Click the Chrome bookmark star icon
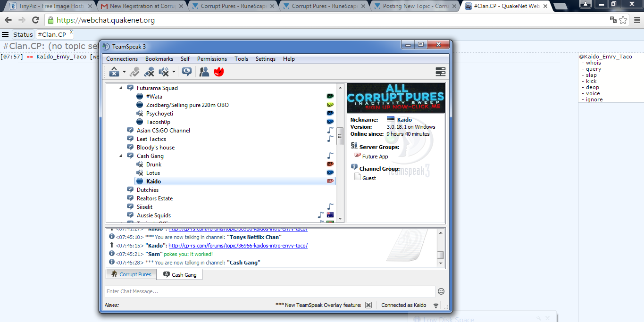 coord(623,20)
